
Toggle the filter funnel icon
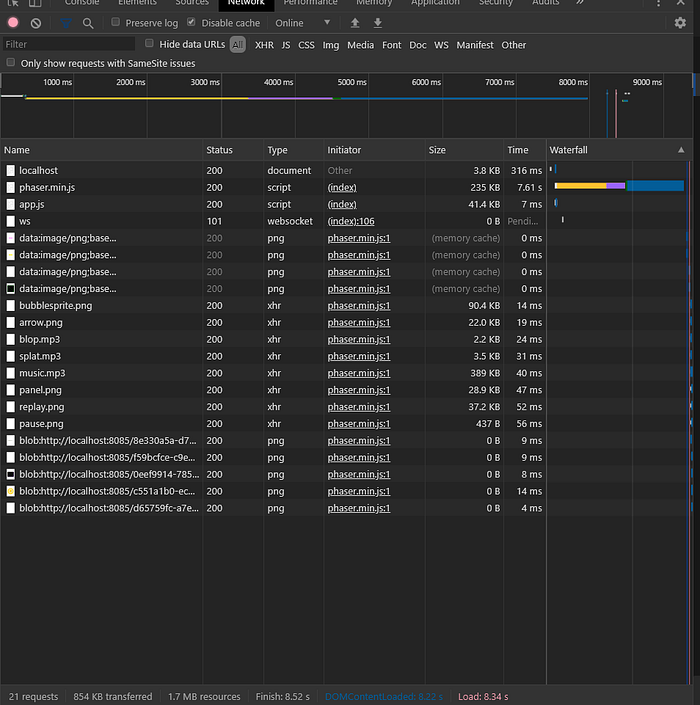click(66, 23)
